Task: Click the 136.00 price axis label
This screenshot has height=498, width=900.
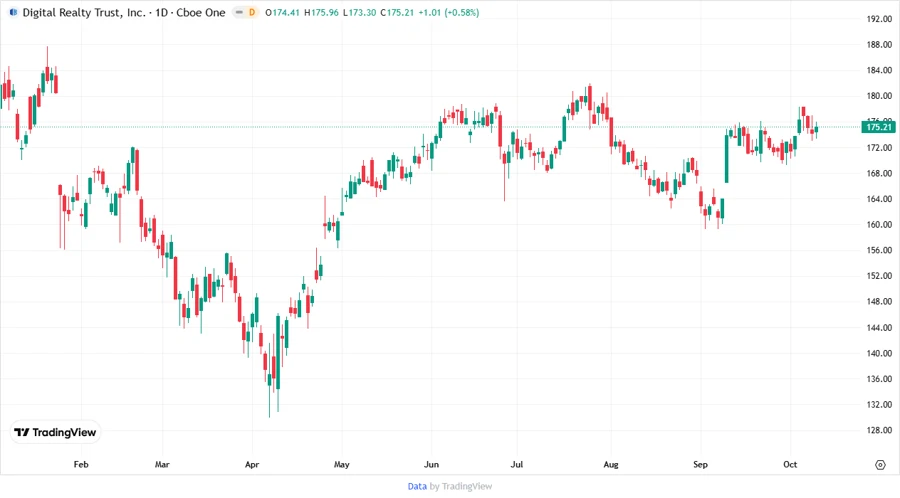Action: pyautogui.click(x=879, y=379)
